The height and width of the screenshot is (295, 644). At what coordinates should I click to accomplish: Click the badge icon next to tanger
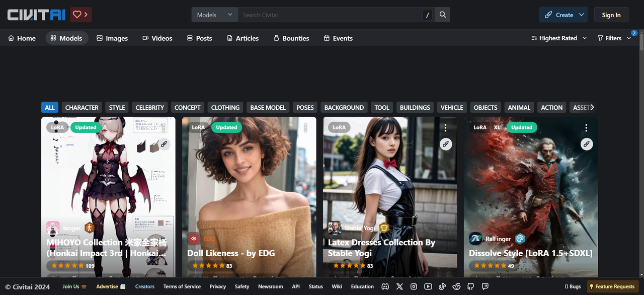90,228
